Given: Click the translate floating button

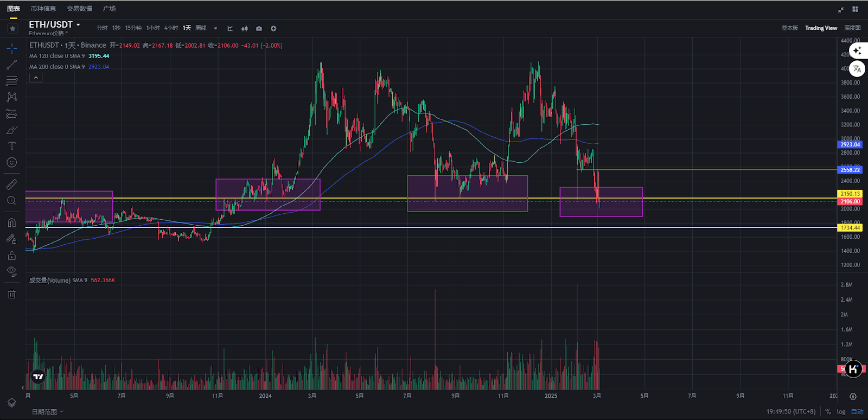Looking at the screenshot, I should (x=857, y=69).
